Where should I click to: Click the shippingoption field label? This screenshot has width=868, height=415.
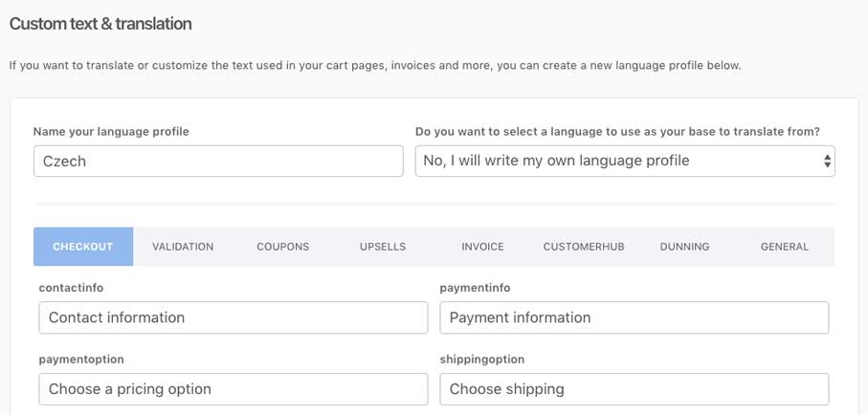click(x=482, y=360)
